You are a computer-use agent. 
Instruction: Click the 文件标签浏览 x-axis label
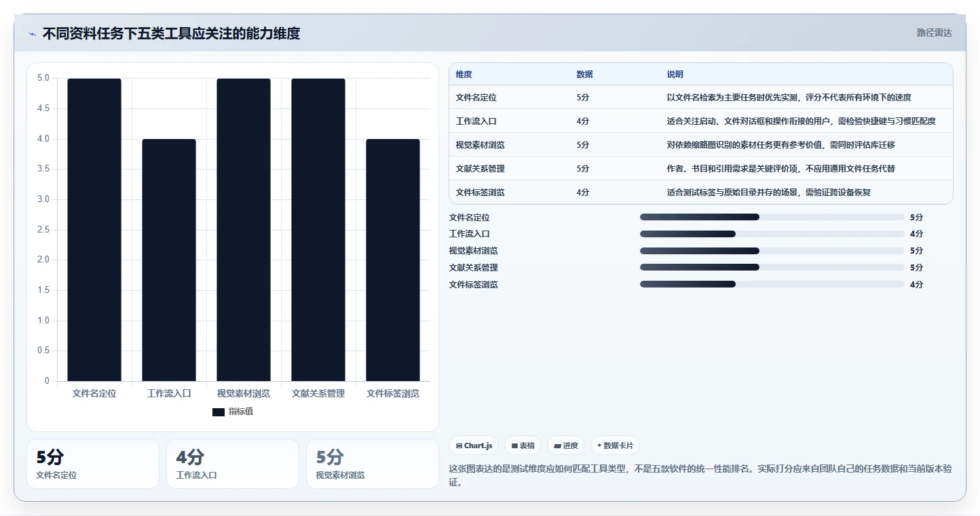point(393,393)
